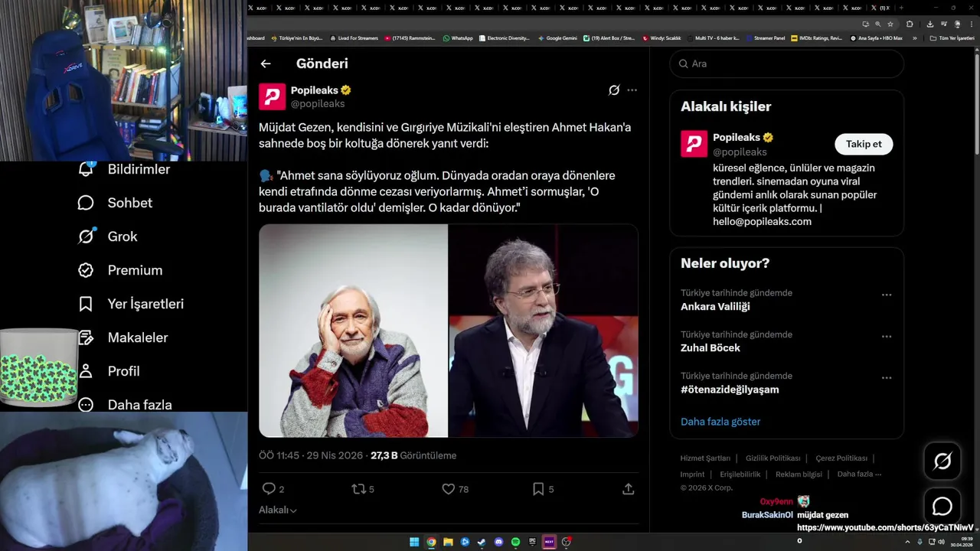Click the share icon under the post
The image size is (980, 551).
pos(629,488)
